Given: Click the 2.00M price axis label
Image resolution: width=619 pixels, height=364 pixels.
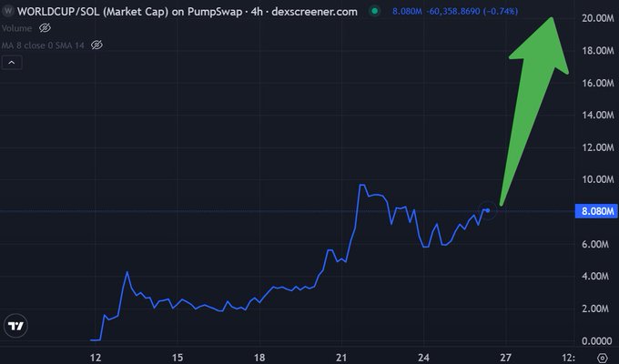Looking at the screenshot, I should coord(595,308).
